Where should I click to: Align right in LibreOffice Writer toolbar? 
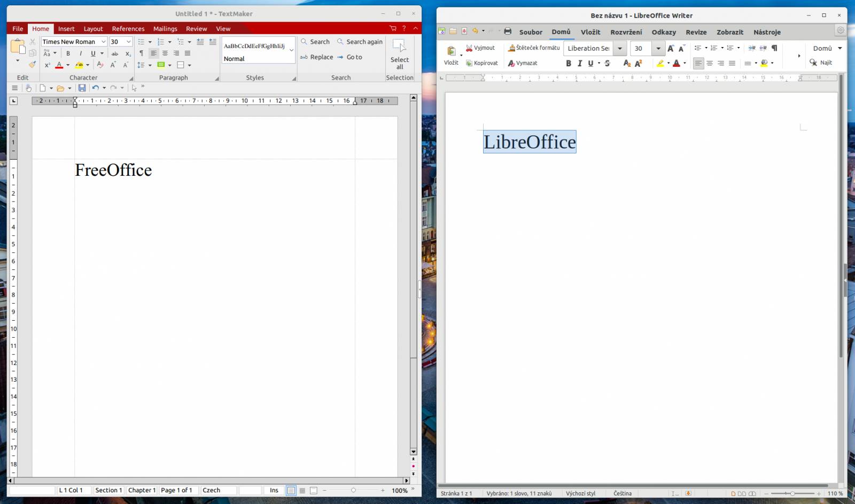[721, 63]
